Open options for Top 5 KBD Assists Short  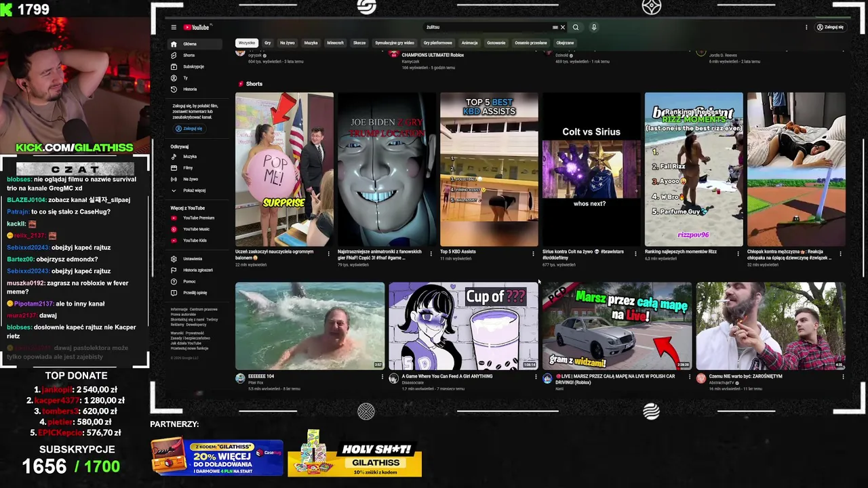534,254
